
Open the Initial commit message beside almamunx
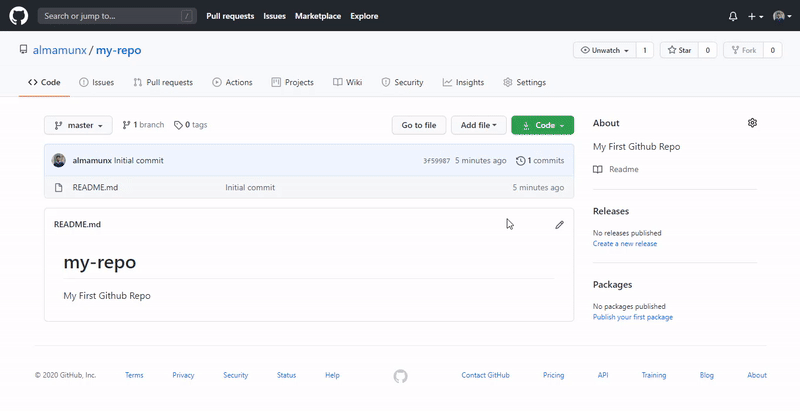pyautogui.click(x=139, y=160)
